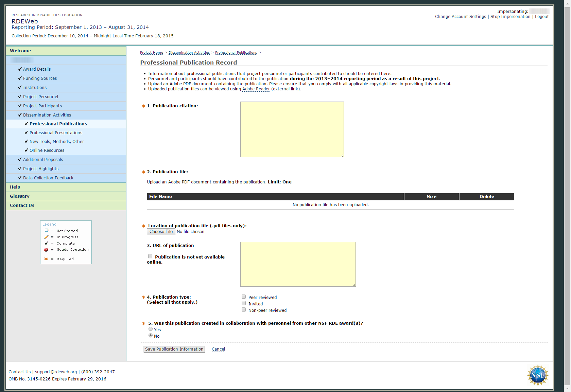Select Yes for NSF RDE collaboration

coord(151,329)
